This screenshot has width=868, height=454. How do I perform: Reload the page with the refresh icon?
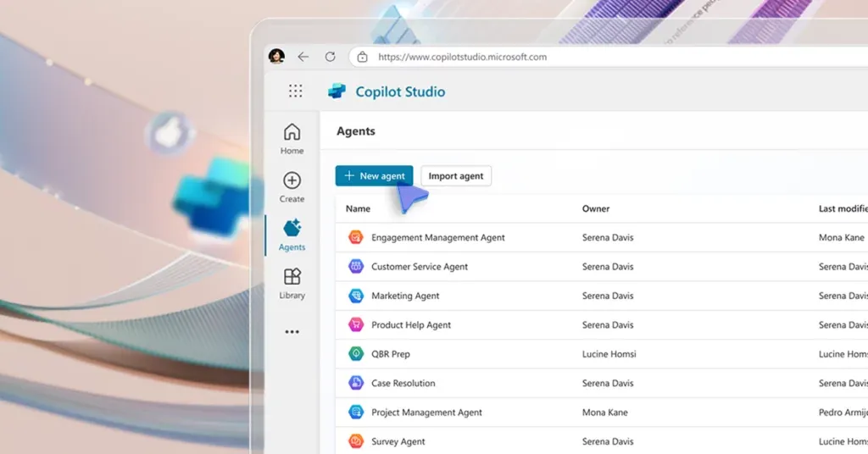pos(330,57)
